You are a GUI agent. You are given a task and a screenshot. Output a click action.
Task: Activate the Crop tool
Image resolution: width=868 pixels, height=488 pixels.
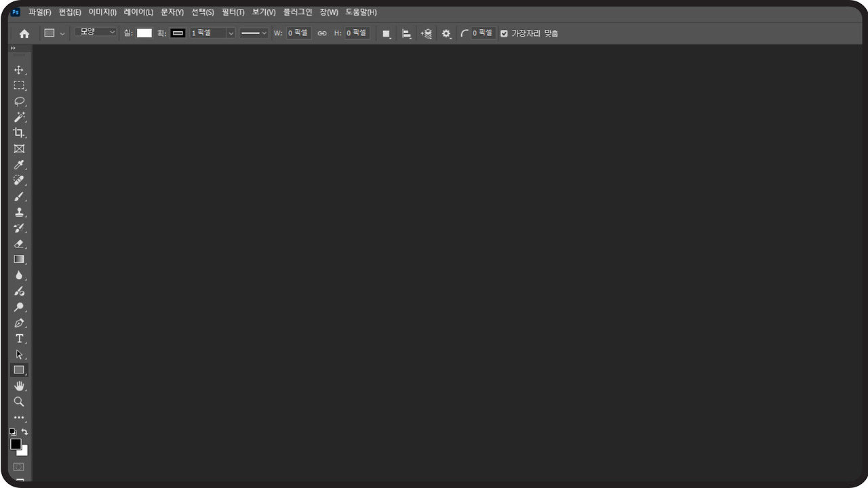coord(19,133)
